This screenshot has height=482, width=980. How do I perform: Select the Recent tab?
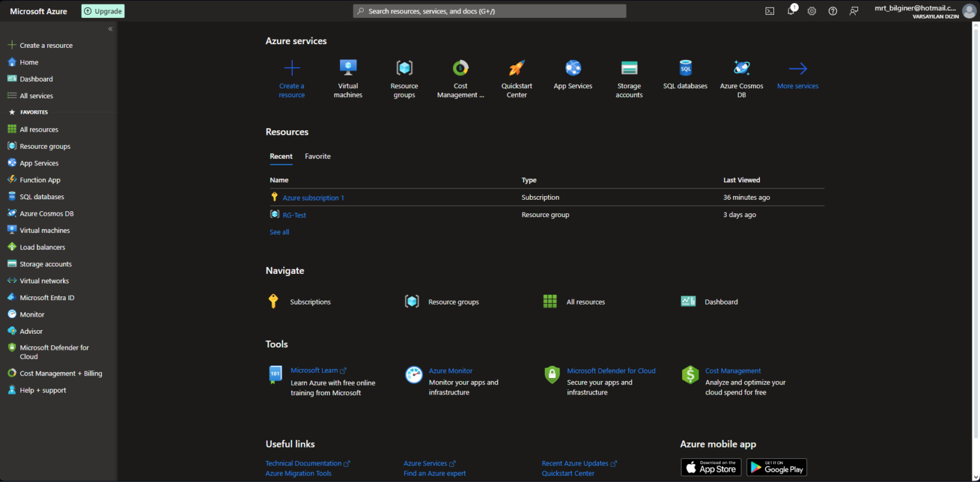tap(281, 156)
